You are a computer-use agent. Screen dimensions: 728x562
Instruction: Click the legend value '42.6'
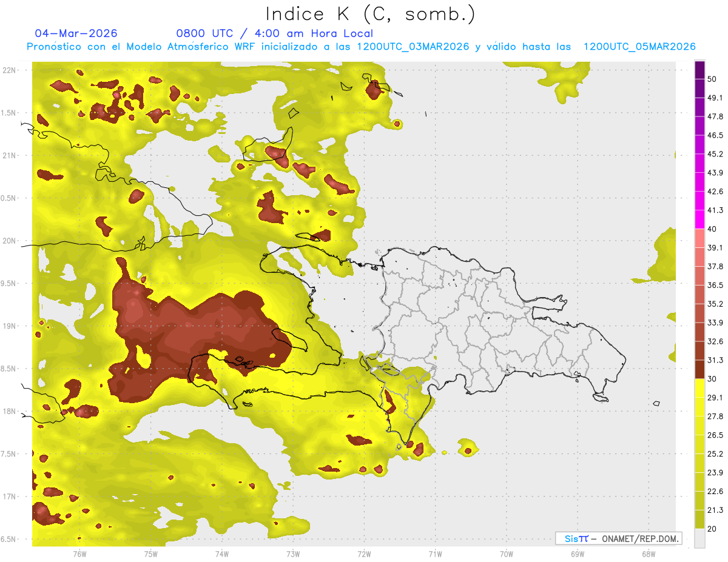coord(715,192)
